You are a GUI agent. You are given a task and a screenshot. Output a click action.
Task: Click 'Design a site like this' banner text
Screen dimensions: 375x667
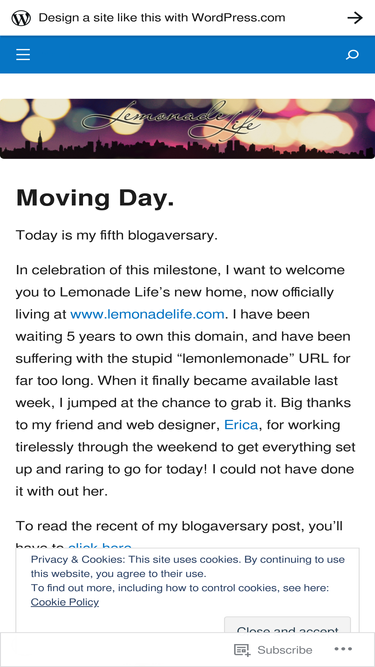point(162,18)
